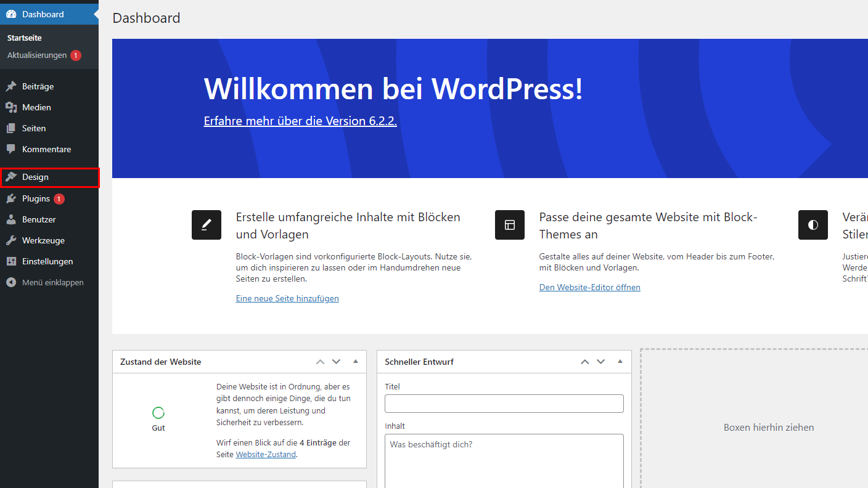This screenshot has height=488, width=868.
Task: Open the link Erfahre mehr über die Version 6.2.2
Action: pos(300,121)
